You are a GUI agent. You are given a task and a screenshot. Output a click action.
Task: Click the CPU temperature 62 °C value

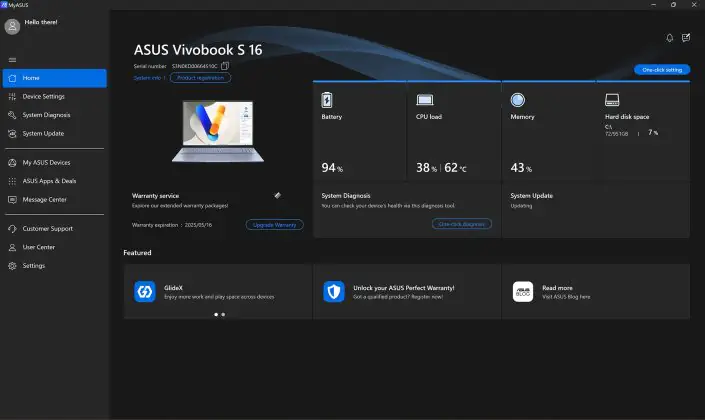click(x=455, y=168)
